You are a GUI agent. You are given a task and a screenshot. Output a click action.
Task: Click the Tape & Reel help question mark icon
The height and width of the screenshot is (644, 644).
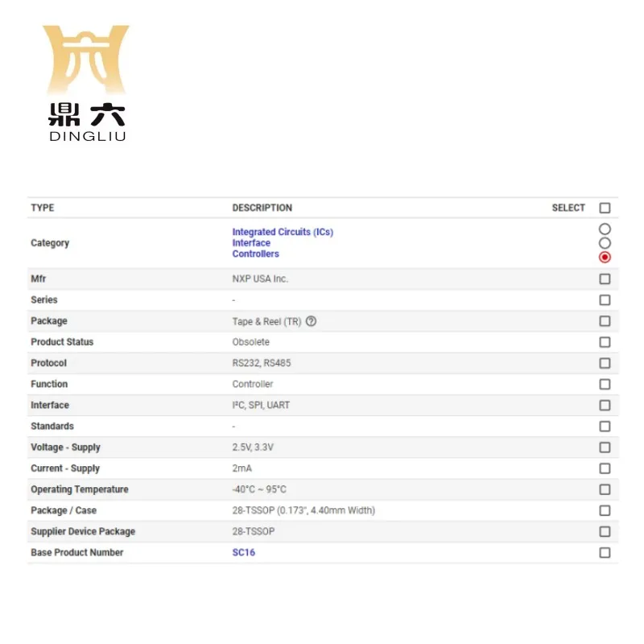click(x=312, y=320)
